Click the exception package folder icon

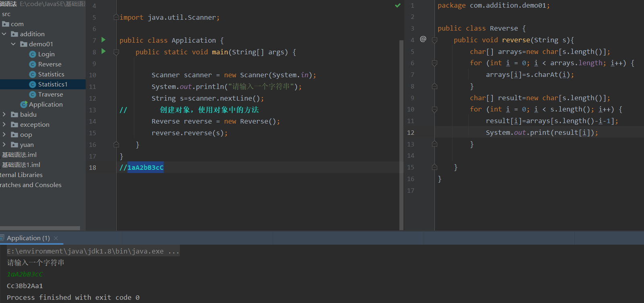click(x=14, y=125)
